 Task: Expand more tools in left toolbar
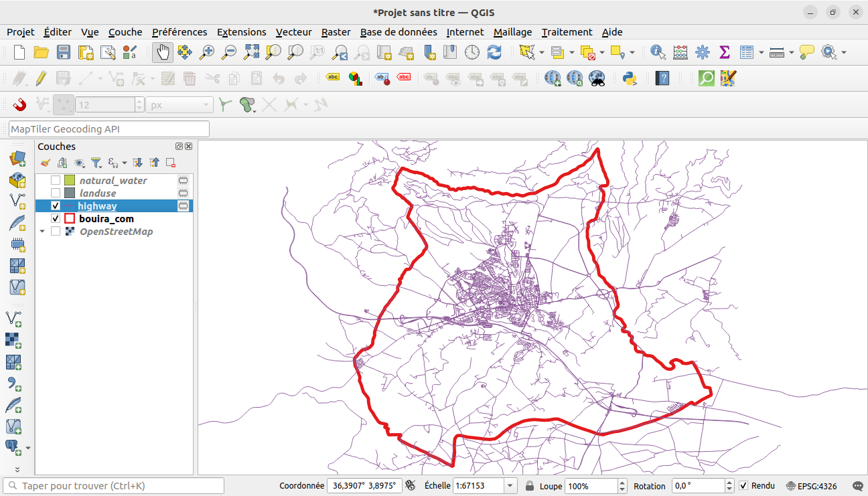click(x=17, y=469)
